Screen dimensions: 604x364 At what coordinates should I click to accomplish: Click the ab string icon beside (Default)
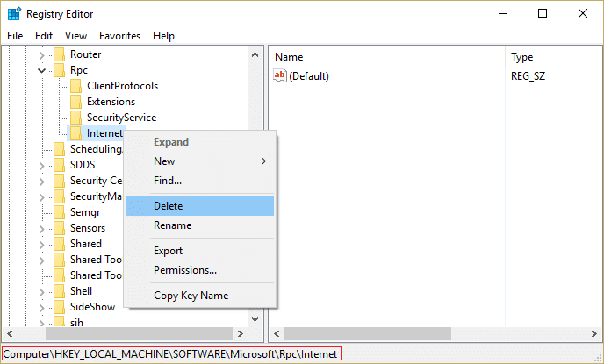click(x=280, y=75)
